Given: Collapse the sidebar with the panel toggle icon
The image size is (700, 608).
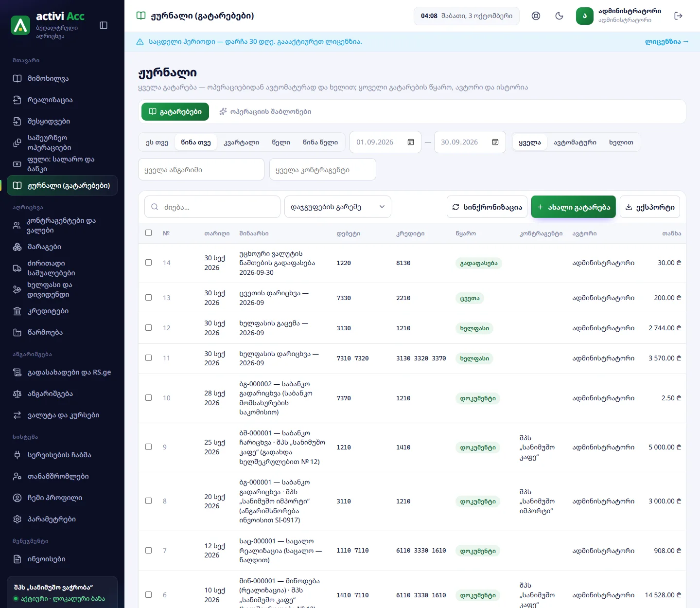Looking at the screenshot, I should click(104, 25).
